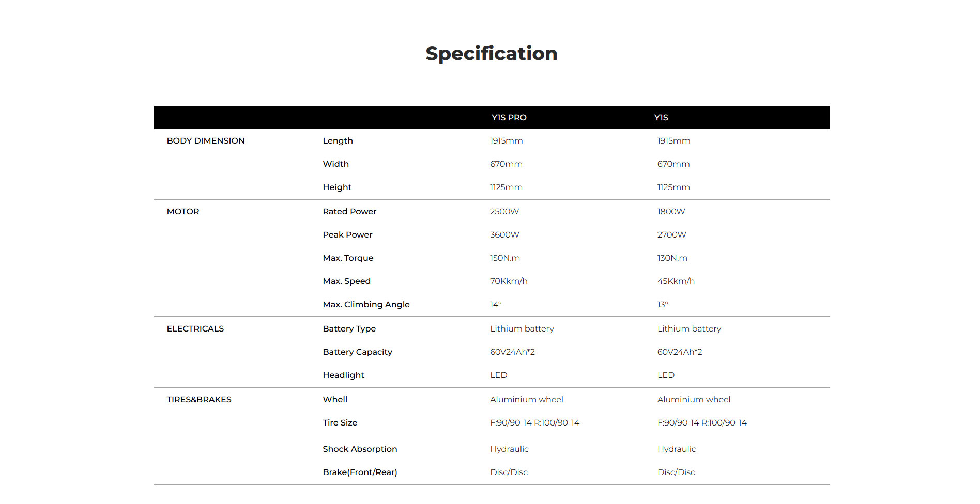Click the Battery Capacity row label
The height and width of the screenshot is (504, 980).
click(x=357, y=352)
